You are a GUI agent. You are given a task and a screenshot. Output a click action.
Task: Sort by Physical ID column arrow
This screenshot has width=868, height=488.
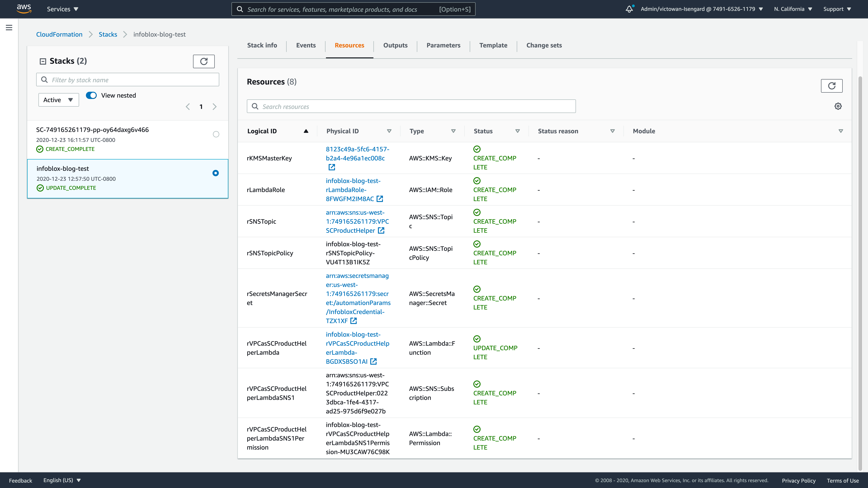point(389,131)
